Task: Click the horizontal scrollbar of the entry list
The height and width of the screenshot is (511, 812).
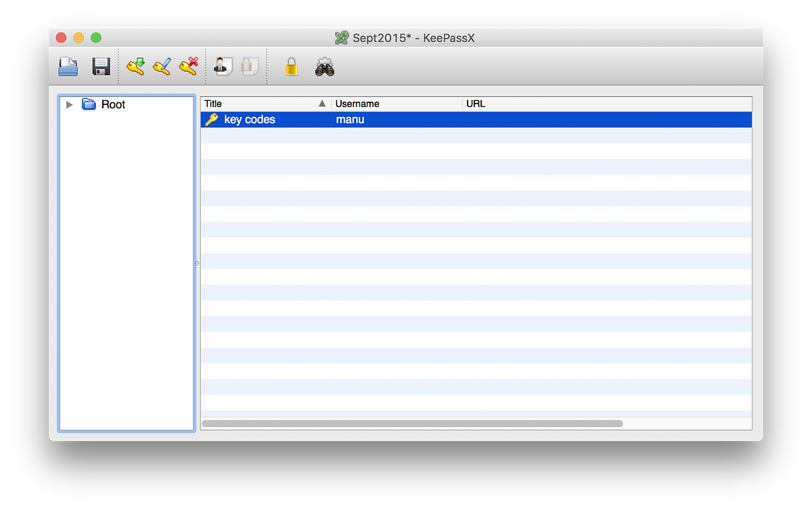Action: [x=412, y=424]
